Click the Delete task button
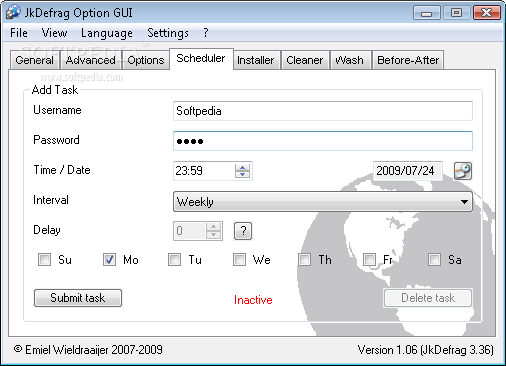 pos(428,298)
